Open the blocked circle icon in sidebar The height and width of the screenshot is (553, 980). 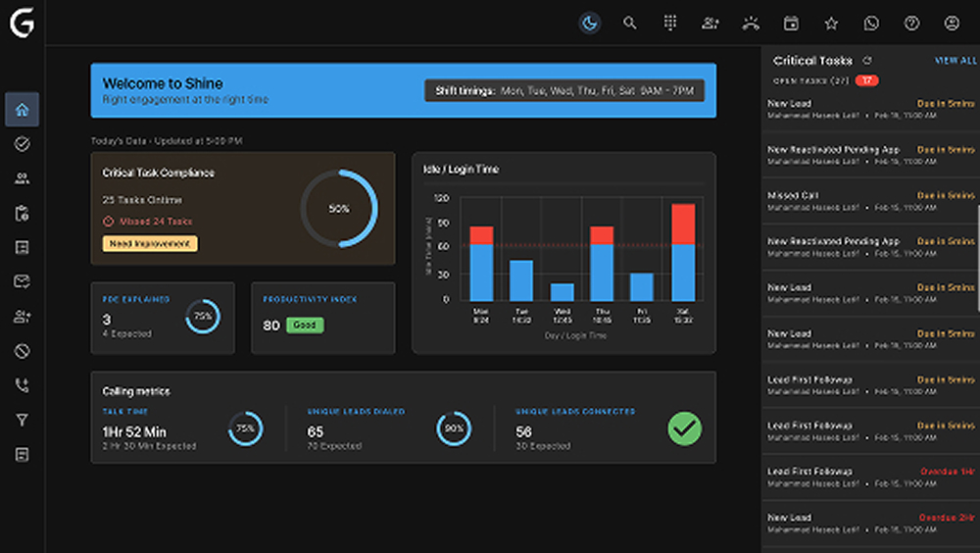pyautogui.click(x=22, y=351)
